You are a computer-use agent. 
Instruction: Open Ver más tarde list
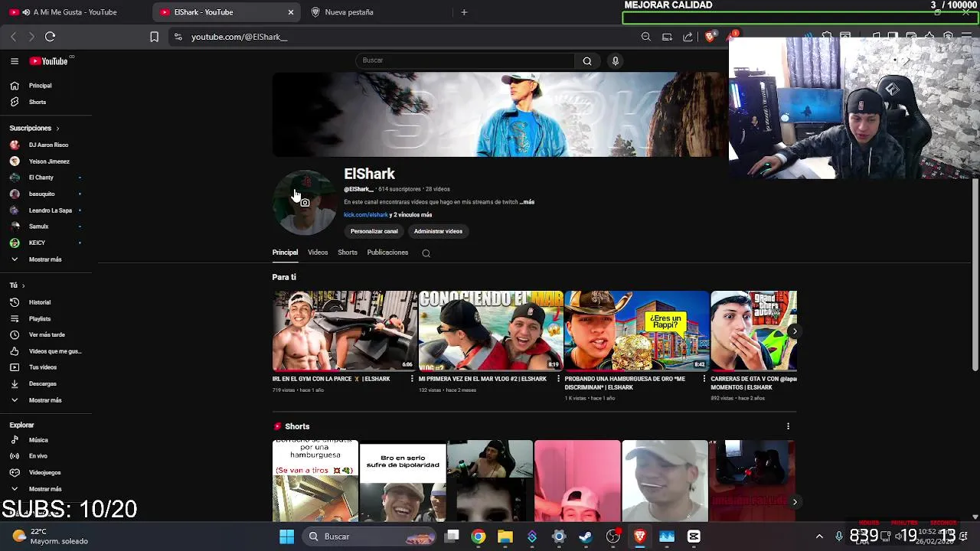click(46, 334)
